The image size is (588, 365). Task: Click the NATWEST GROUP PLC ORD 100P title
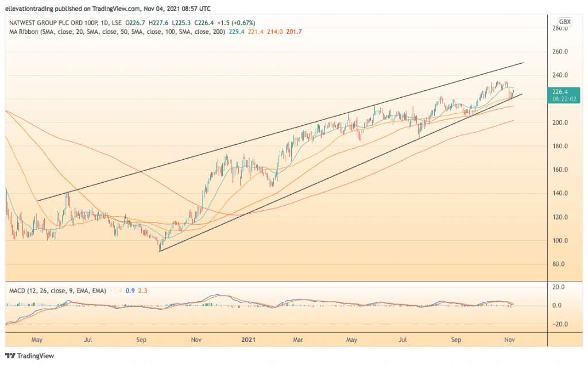[52, 23]
